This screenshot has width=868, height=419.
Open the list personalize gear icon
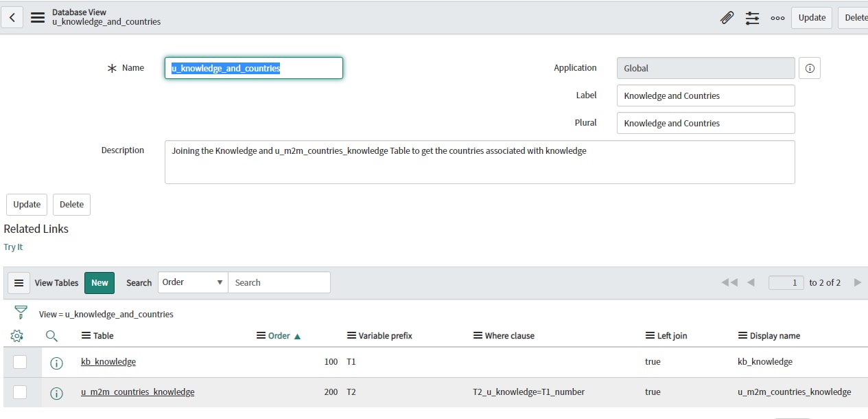[17, 336]
